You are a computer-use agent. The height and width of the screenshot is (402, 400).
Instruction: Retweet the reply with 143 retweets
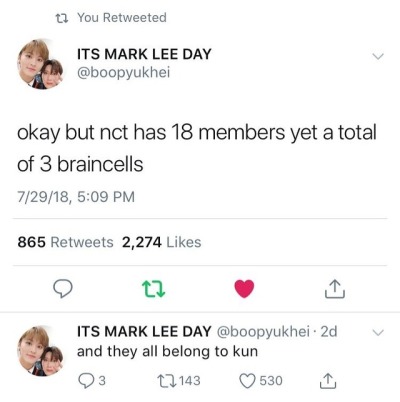179,381
